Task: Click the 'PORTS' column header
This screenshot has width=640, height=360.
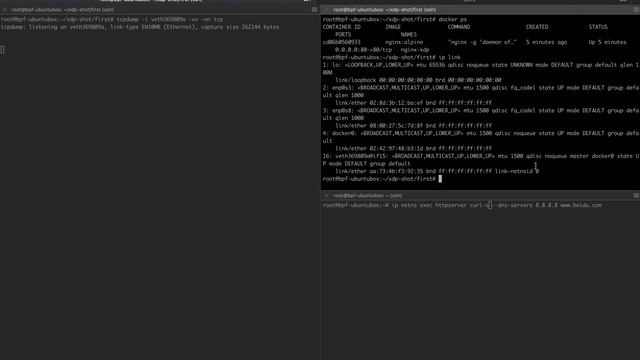Action: (x=343, y=35)
